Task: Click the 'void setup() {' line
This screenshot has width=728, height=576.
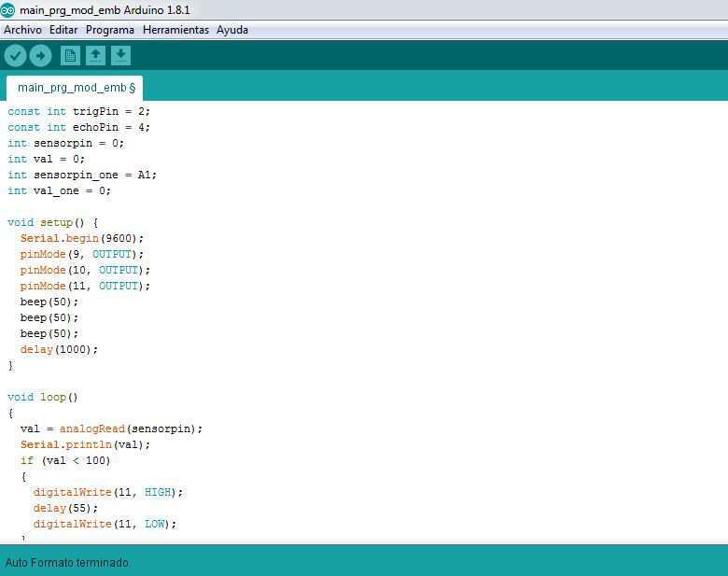Action: (52, 222)
